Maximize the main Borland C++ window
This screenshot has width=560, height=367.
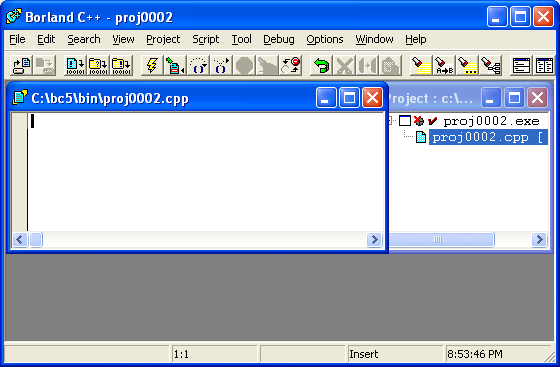[520, 16]
